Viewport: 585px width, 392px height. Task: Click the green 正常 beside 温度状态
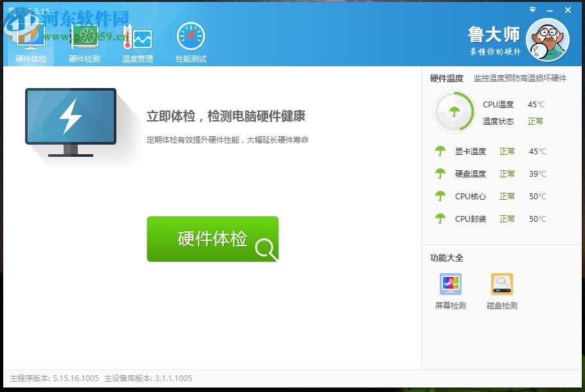[535, 121]
